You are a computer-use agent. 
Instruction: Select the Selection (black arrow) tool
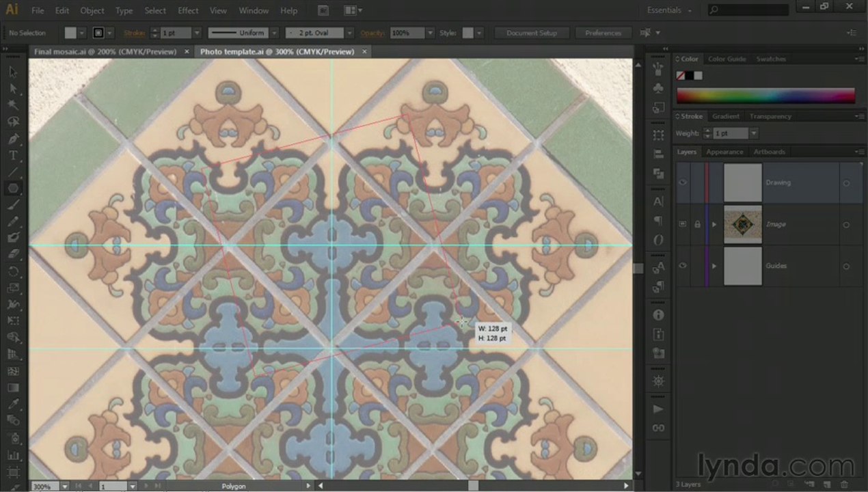tap(13, 72)
